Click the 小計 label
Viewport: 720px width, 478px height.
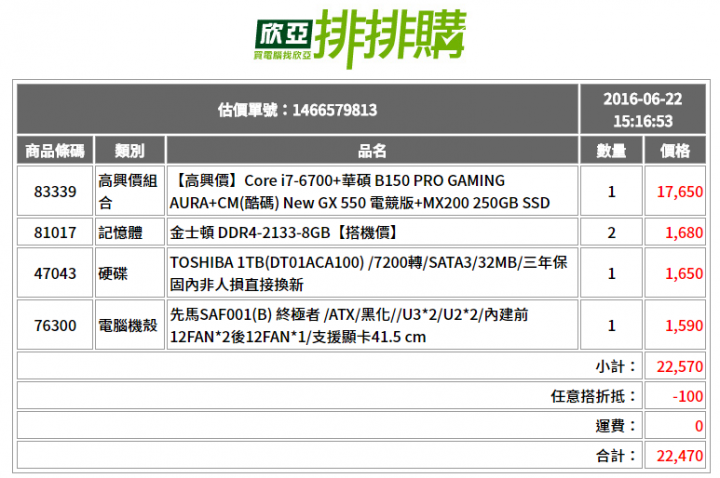click(x=616, y=366)
